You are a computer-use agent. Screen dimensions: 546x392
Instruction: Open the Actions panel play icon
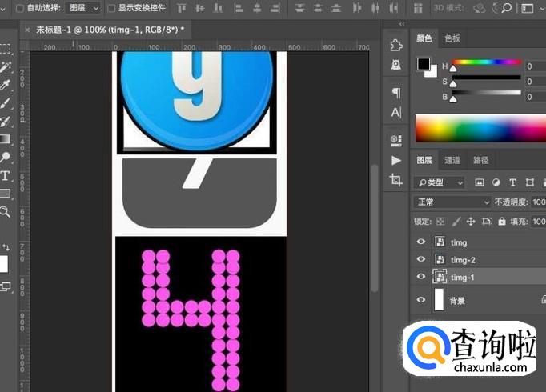tap(395, 160)
